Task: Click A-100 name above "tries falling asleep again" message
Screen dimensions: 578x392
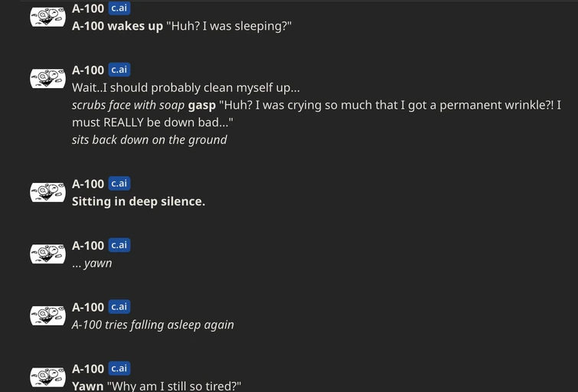Action: 88,307
